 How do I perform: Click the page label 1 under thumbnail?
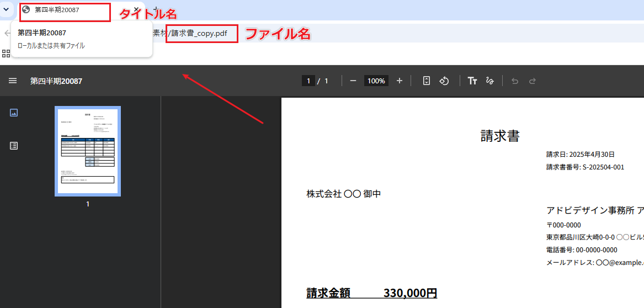tap(88, 204)
